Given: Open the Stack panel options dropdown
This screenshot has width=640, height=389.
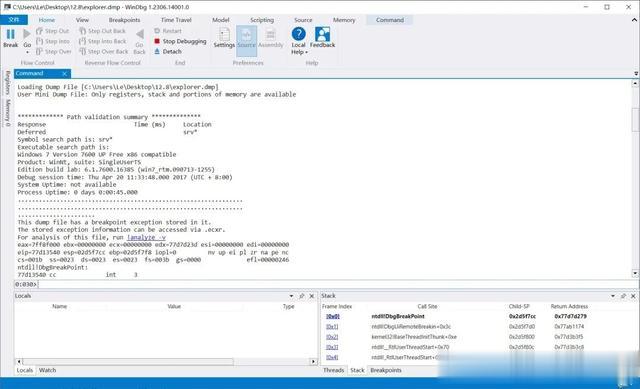Looking at the screenshot, I should point(613,296).
